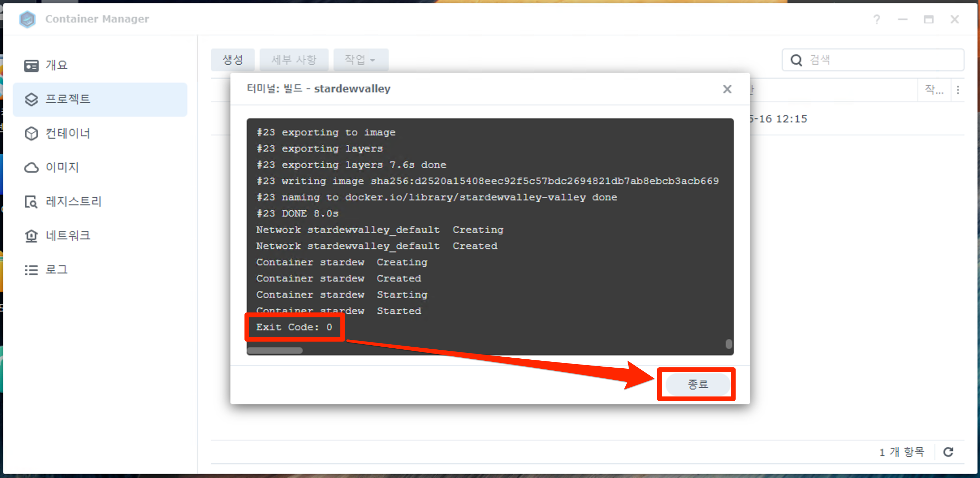
Task: Click the 종료 button in dialog
Action: coord(698,384)
